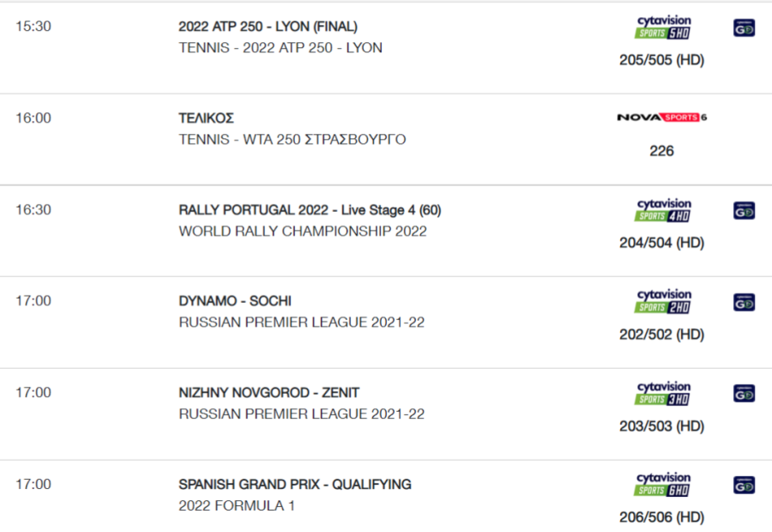Viewport: 772px width, 532px height.
Task: Click channel number 205/505 (HD)
Action: 661,60
